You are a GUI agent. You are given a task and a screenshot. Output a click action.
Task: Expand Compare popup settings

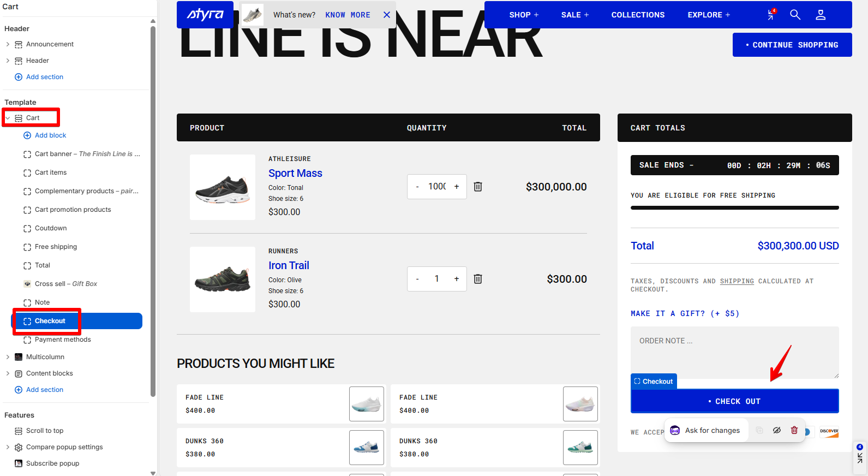coord(8,447)
